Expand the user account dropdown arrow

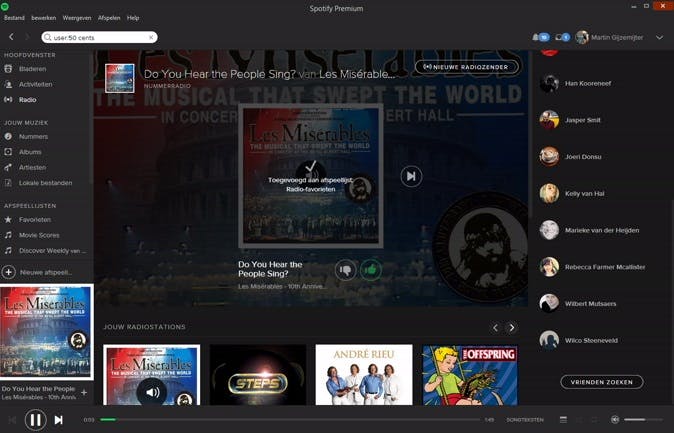(x=659, y=38)
